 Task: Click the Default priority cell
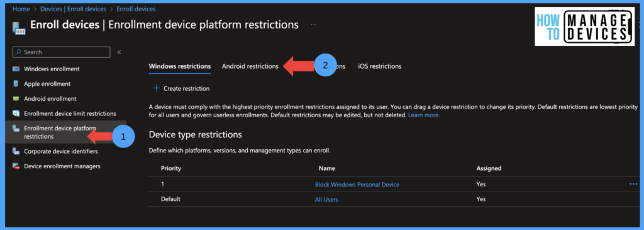[x=170, y=199]
